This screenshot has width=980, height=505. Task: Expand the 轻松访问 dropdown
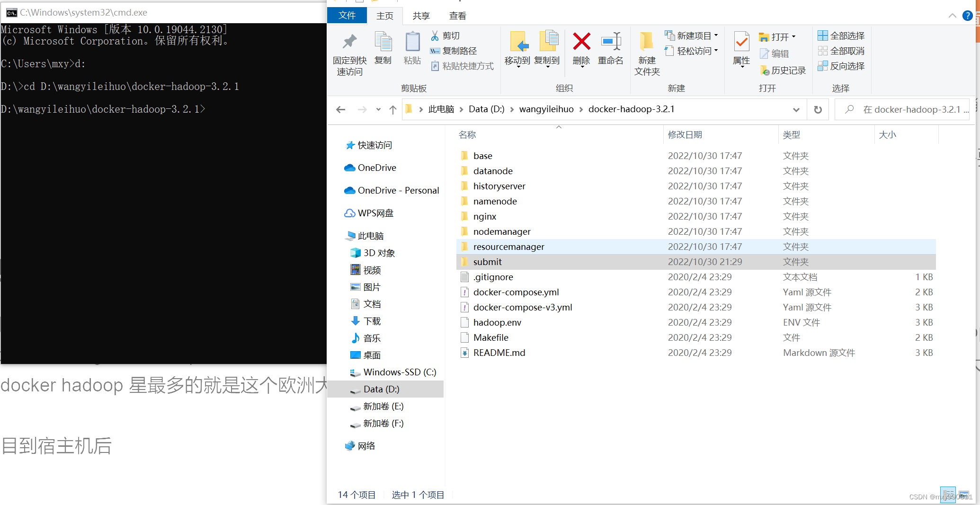(692, 51)
